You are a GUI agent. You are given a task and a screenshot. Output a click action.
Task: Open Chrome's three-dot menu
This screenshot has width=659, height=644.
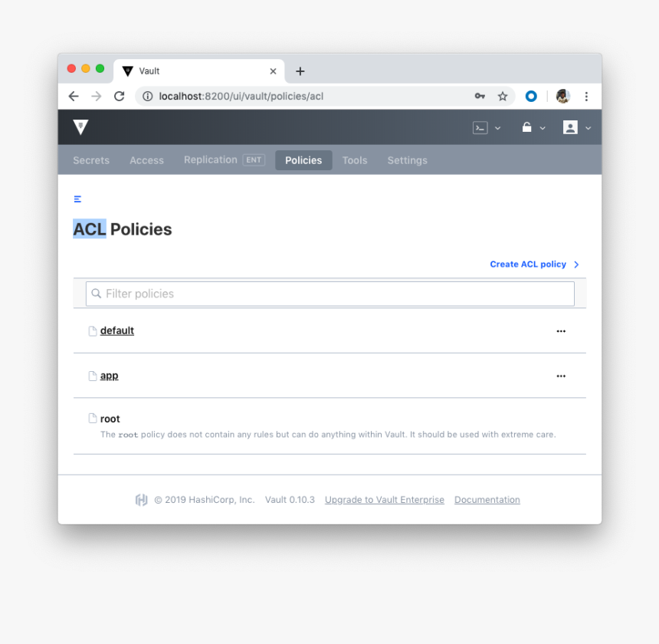click(x=586, y=96)
